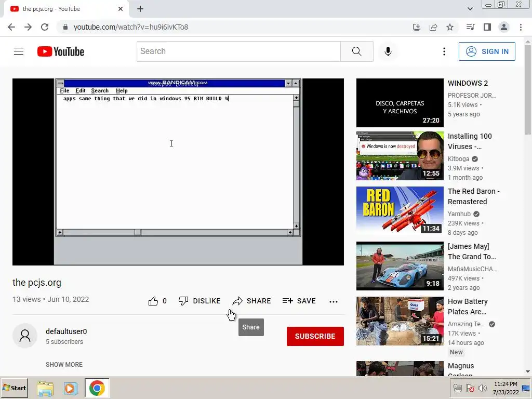Viewport: 532px width, 399px height.
Task: Open The Red Baron Remastered thumbnail
Action: coord(400,211)
